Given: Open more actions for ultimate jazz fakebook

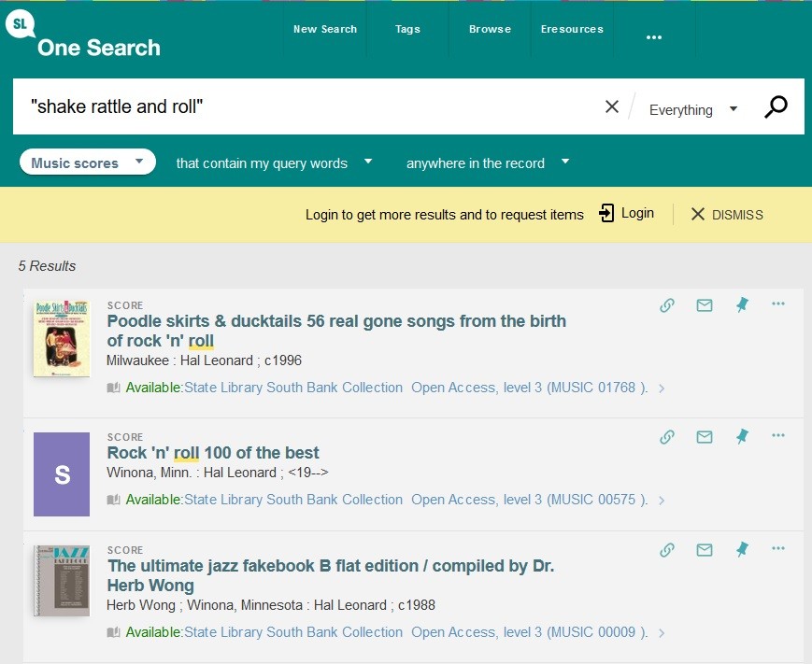Looking at the screenshot, I should (778, 548).
